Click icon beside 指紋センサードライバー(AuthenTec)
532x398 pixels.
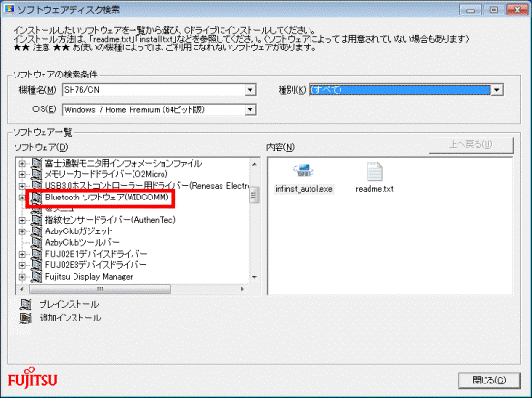36,220
